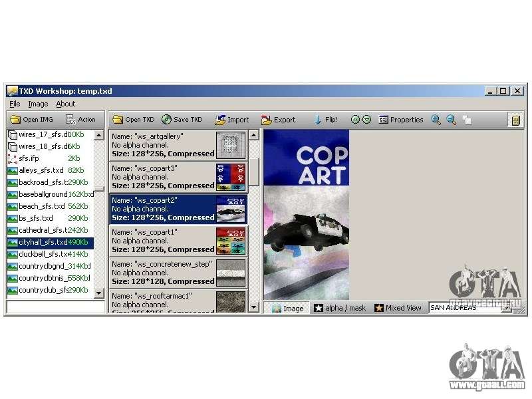Export the selected texture
Viewport: 532px width, 399px height.
(278, 120)
